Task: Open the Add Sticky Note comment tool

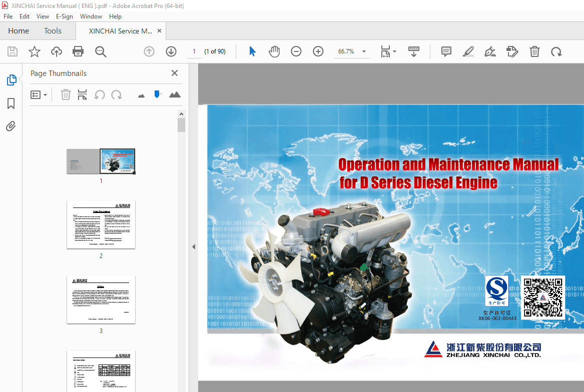Action: point(446,51)
